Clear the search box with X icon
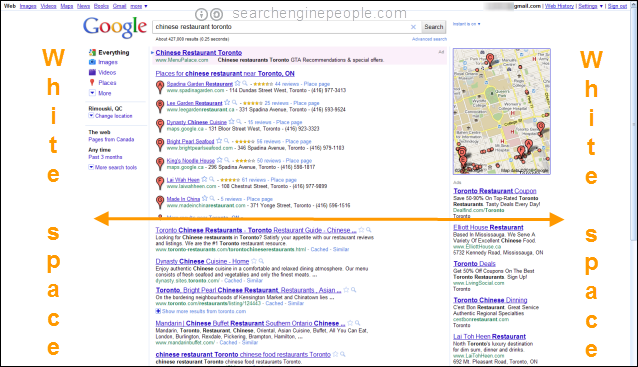 413,27
